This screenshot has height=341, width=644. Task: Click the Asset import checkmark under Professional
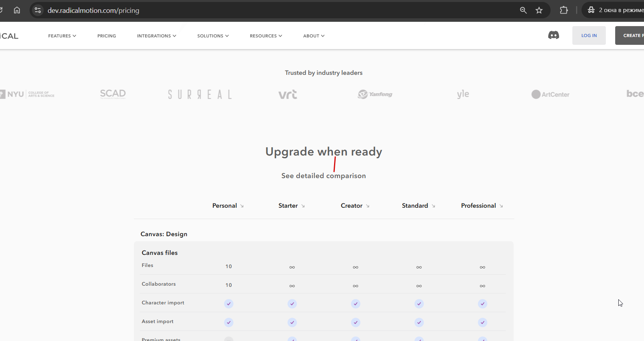tap(482, 322)
